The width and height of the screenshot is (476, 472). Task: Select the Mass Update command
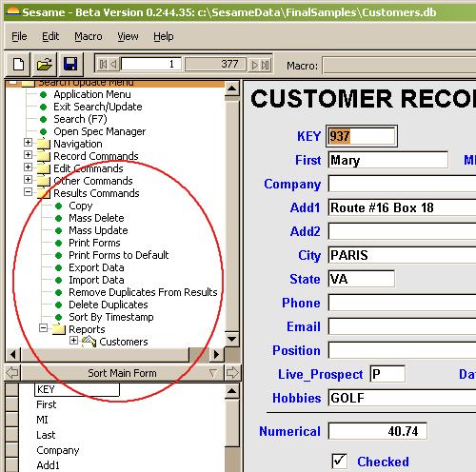coord(98,230)
